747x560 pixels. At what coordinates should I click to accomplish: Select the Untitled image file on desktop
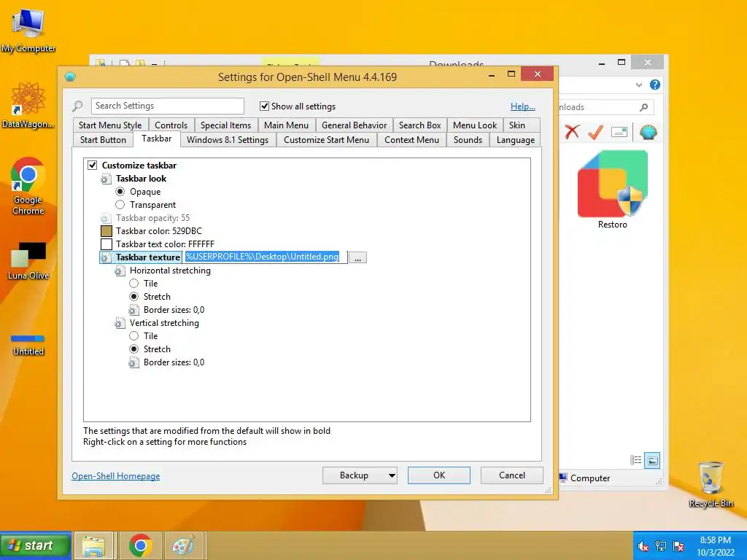click(x=28, y=346)
